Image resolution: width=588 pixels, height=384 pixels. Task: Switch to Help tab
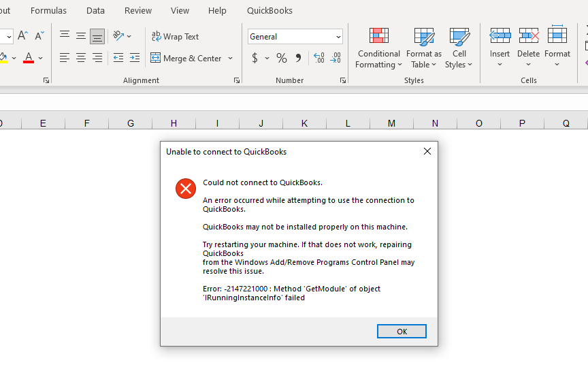(x=217, y=10)
